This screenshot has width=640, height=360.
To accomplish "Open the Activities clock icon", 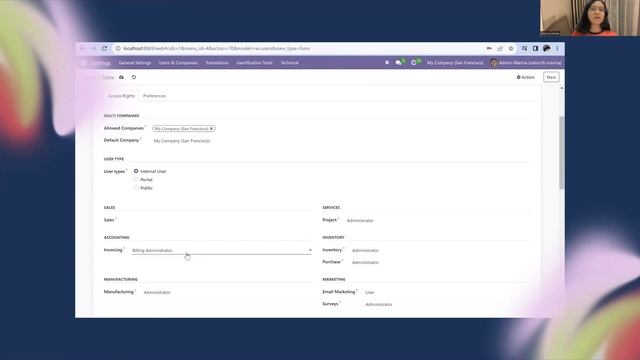I will click(414, 62).
